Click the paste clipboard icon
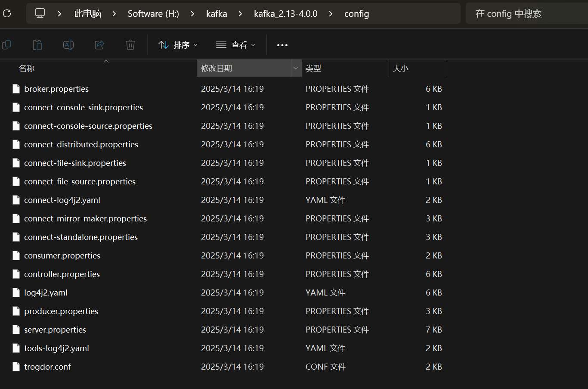588x389 pixels. [37, 45]
